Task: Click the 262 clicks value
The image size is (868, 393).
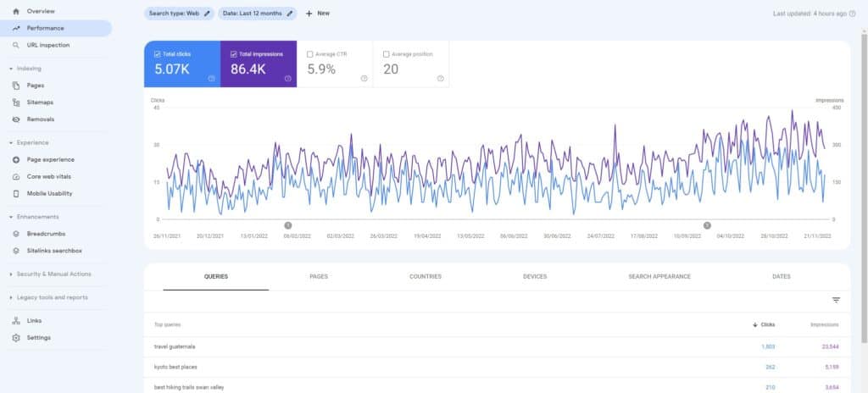Action: 771,367
